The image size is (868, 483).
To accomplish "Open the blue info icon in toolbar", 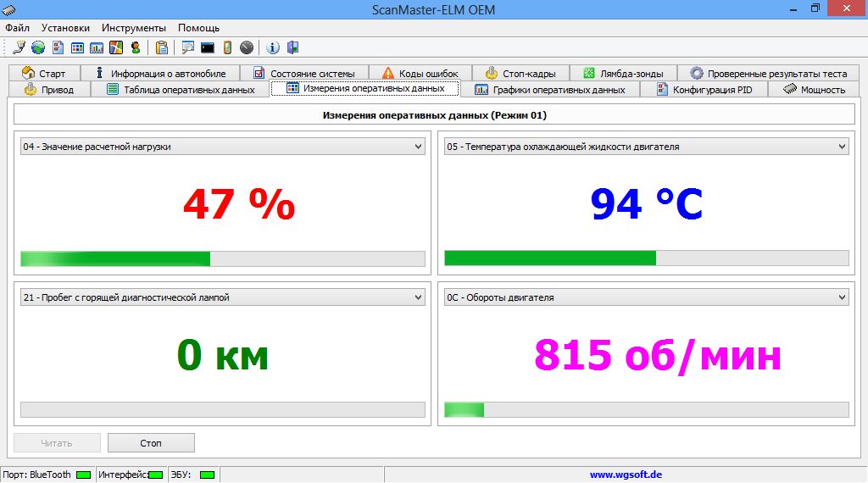I will coord(274,47).
